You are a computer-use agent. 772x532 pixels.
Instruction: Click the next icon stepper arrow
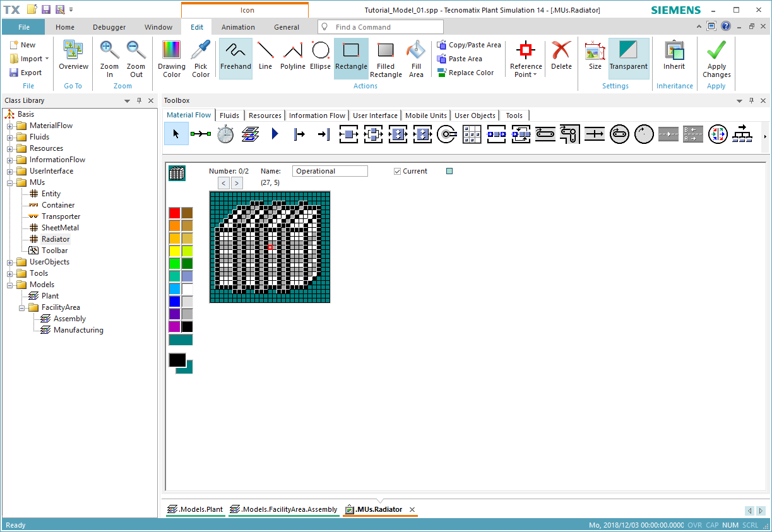tap(237, 182)
